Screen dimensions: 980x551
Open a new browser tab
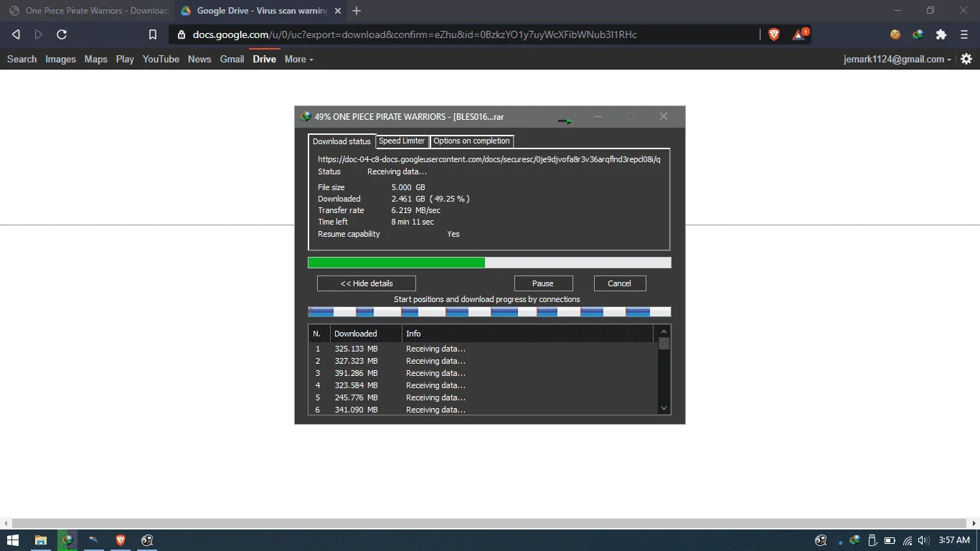[x=357, y=11]
